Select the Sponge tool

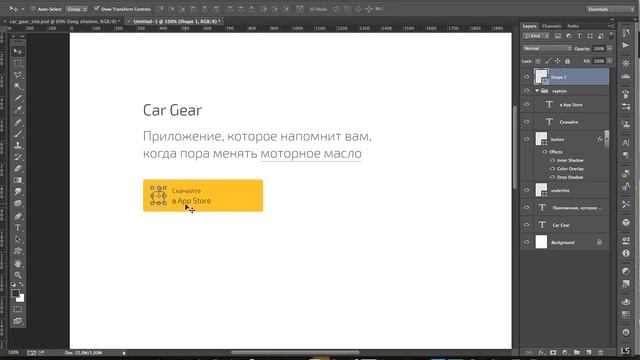click(18, 203)
